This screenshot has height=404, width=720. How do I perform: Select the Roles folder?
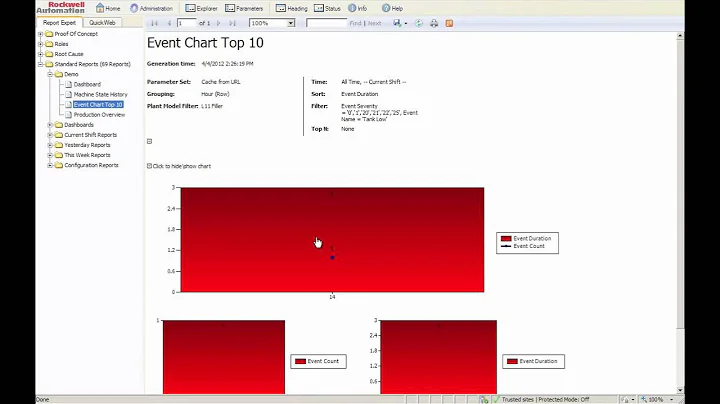[61, 44]
